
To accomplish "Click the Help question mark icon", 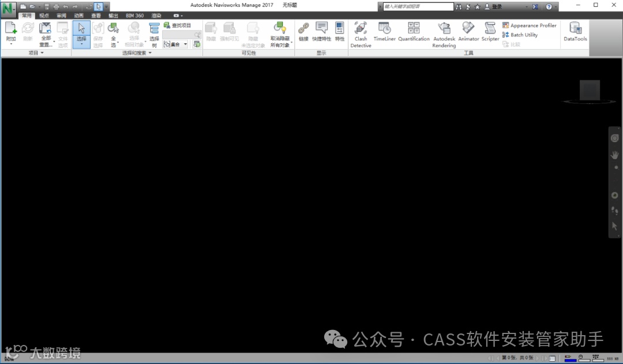I will click(549, 7).
